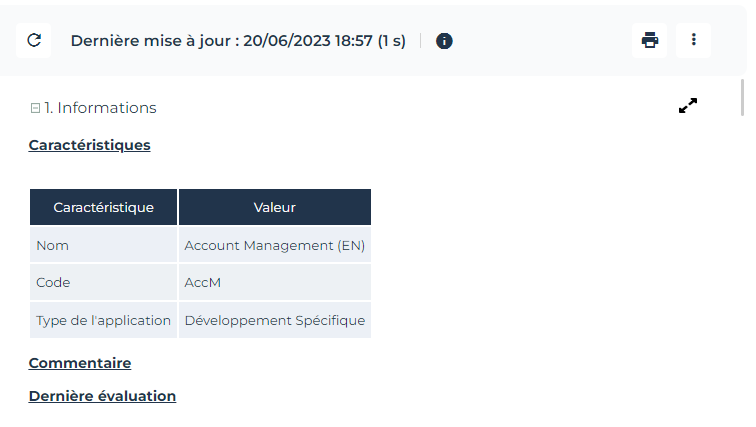This screenshot has width=756, height=427.
Task: Select the Développement Spécifique value cell
Action: tap(275, 321)
